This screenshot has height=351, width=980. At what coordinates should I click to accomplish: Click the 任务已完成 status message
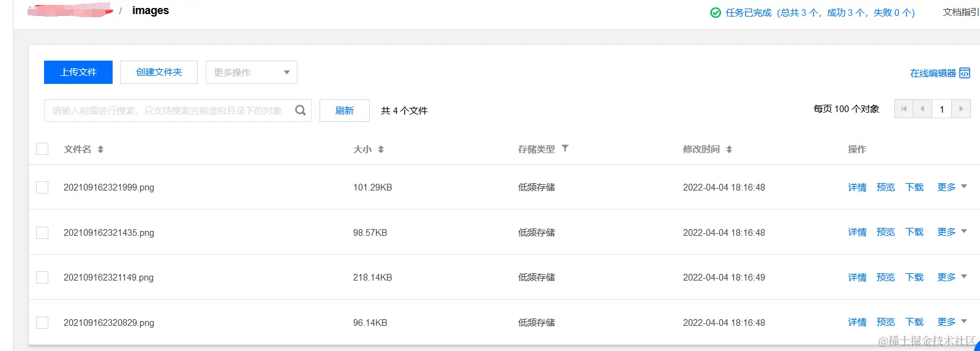point(820,13)
